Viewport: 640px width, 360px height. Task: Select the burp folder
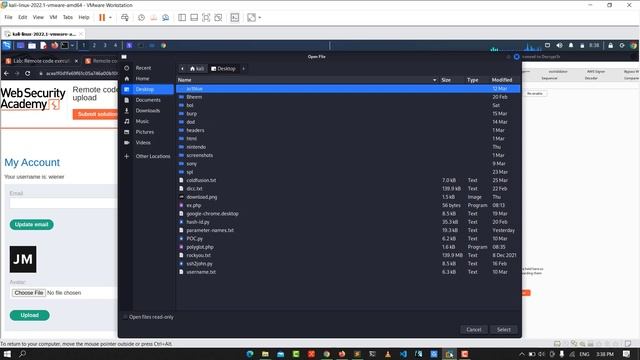coord(348,113)
